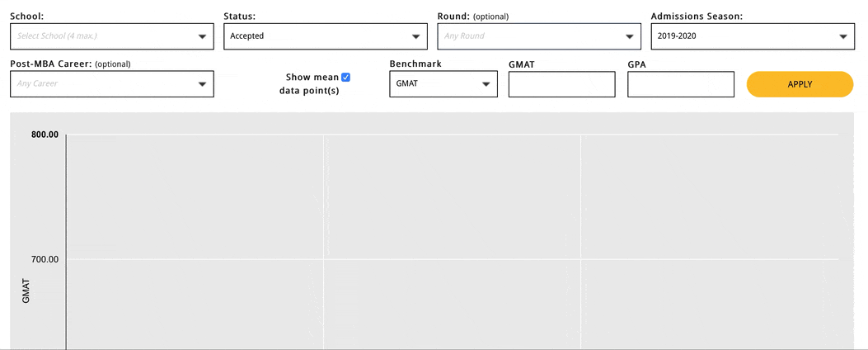Screen dimensions: 868x350
Task: Toggle the Show mean data points checkbox
Action: pos(345,78)
